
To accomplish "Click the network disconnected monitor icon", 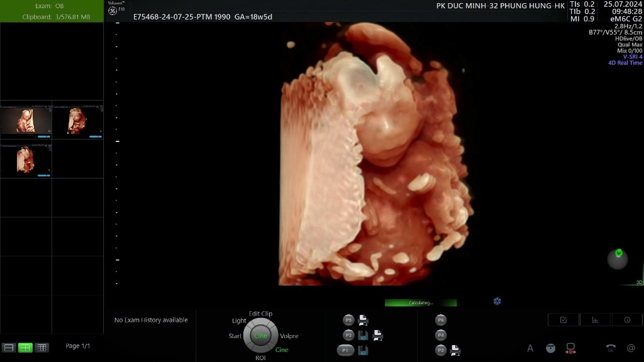I will pos(571,348).
